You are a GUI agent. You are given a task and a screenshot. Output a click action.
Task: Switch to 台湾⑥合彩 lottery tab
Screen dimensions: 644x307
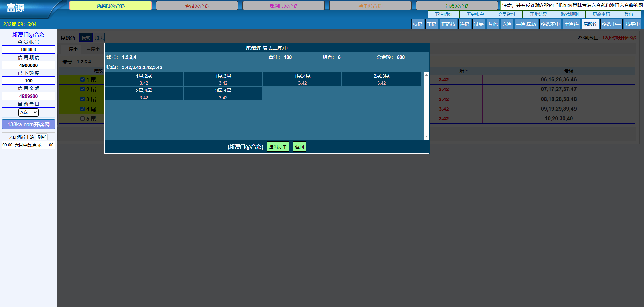click(x=457, y=6)
